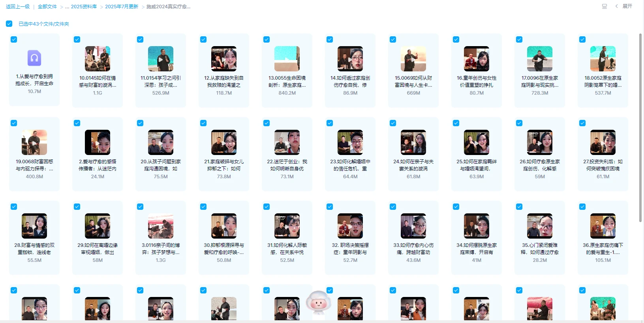Navigate to 2025年7月更新 breadcrumb folder
The height and width of the screenshot is (323, 644).
click(122, 7)
